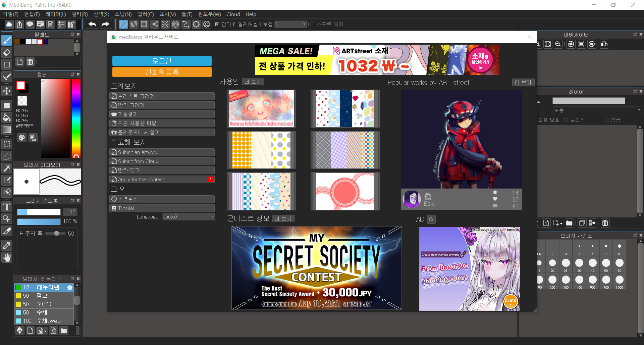This screenshot has height=345, width=644.
Task: Open the 보정 value dropdown
Action: click(x=290, y=24)
